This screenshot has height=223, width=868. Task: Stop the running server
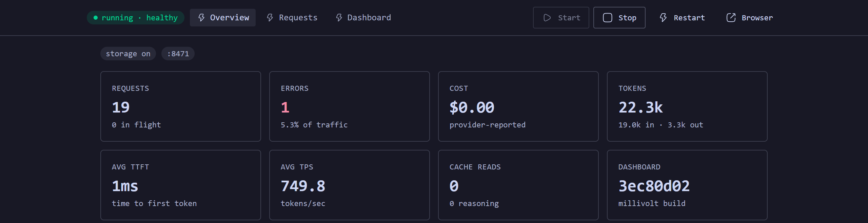pos(619,18)
